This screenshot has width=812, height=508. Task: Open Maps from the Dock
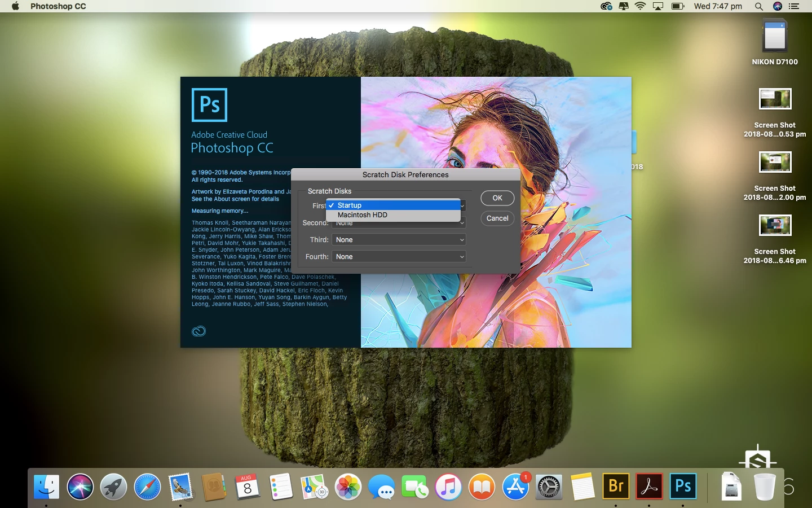click(x=314, y=487)
